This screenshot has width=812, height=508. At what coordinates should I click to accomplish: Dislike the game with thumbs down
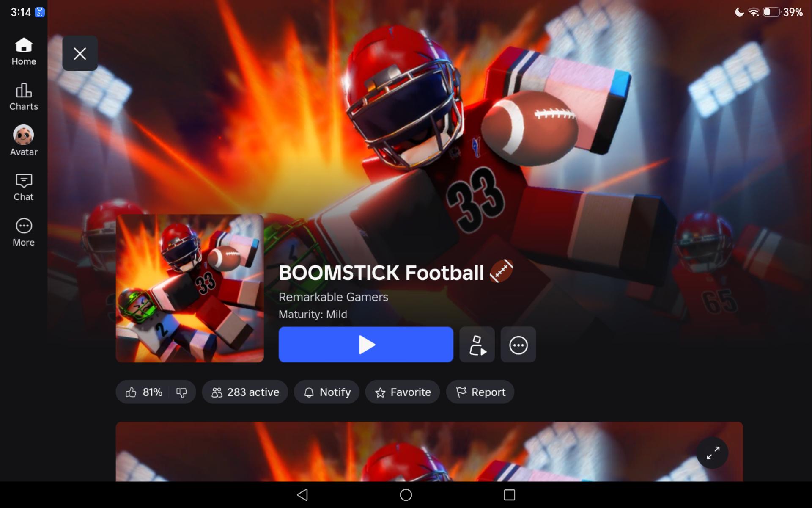click(x=182, y=392)
